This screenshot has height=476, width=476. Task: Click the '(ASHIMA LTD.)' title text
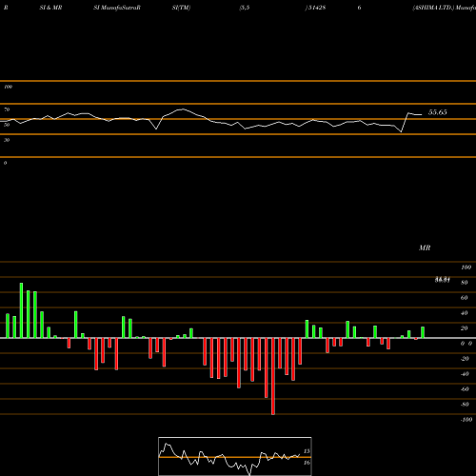(433, 8)
